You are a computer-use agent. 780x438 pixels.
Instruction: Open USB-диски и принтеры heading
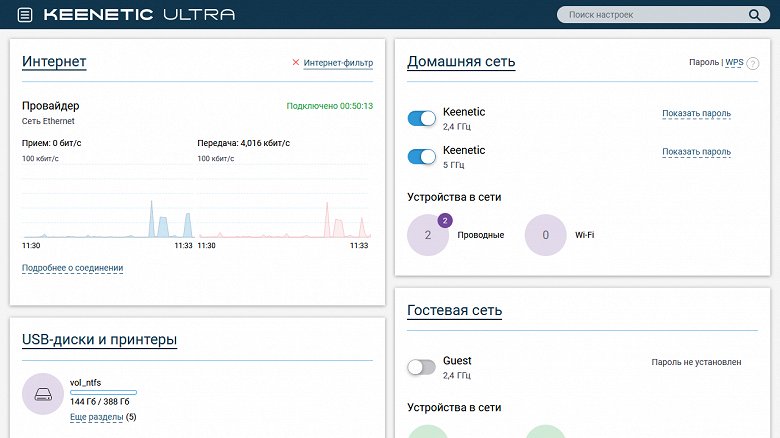(99, 339)
